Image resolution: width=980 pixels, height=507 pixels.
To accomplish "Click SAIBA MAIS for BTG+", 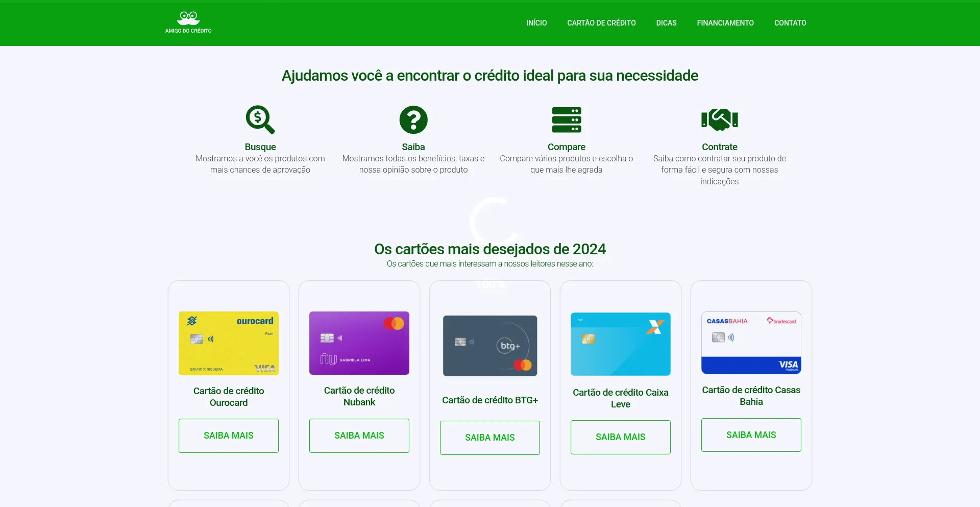I will tap(490, 438).
